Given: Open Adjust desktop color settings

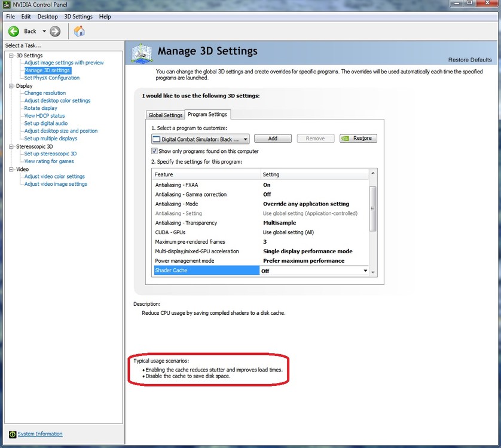Looking at the screenshot, I should point(57,100).
